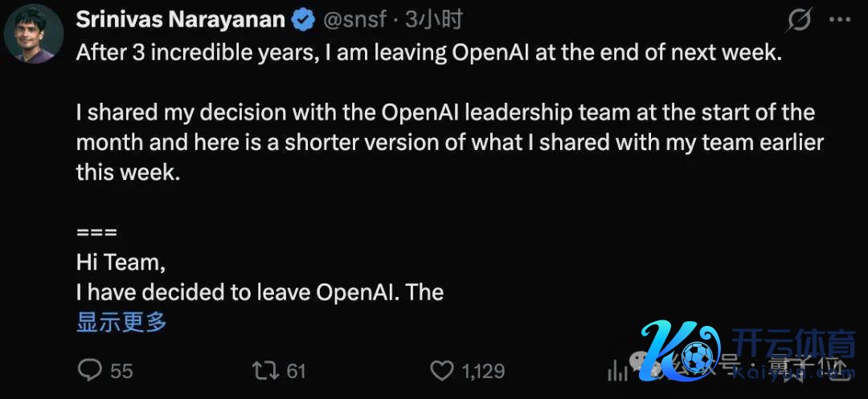The image size is (868, 399).
Task: Click the reply count 55
Action: 121,371
